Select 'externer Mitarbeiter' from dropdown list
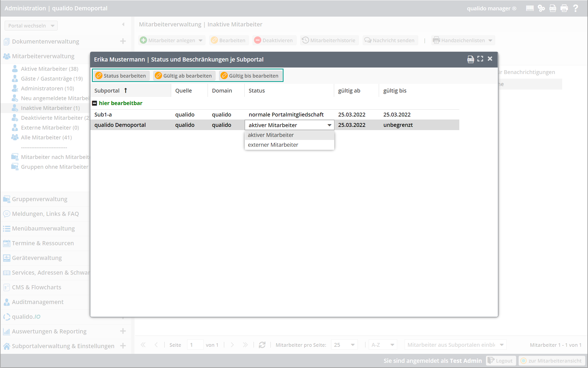588x368 pixels. [x=290, y=145]
